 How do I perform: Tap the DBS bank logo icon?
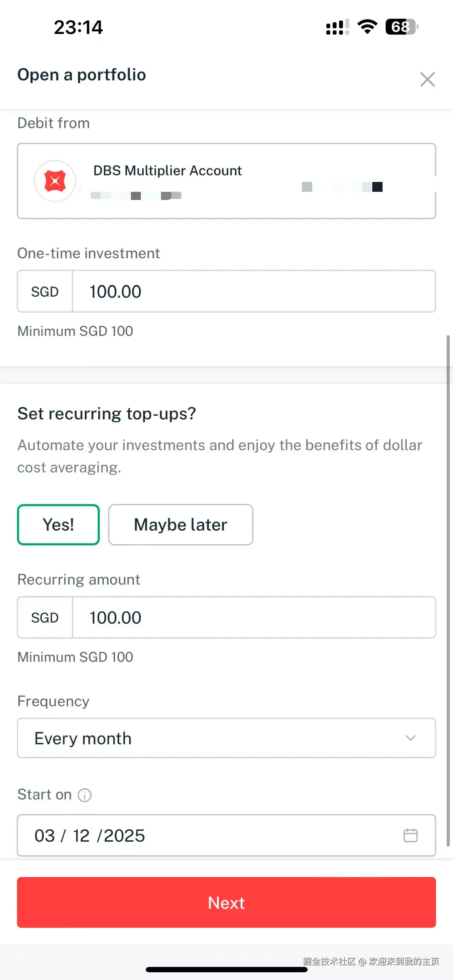coord(55,181)
